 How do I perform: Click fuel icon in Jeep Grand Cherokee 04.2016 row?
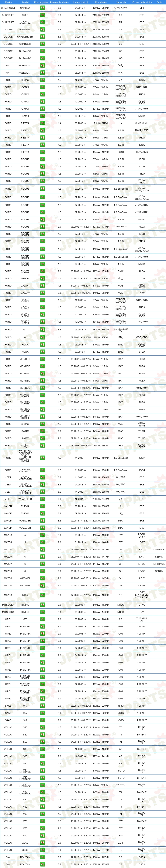coord(42,485)
